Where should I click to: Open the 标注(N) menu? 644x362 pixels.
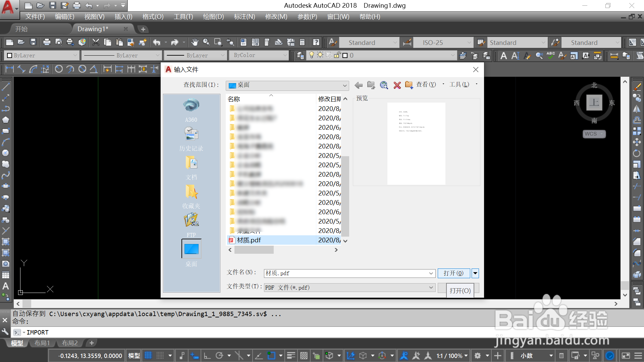click(x=245, y=17)
